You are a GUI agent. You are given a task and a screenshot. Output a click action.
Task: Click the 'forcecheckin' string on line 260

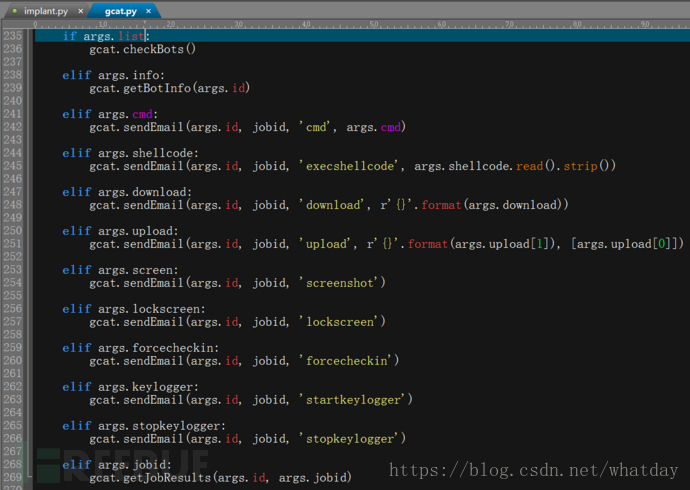click(x=345, y=361)
